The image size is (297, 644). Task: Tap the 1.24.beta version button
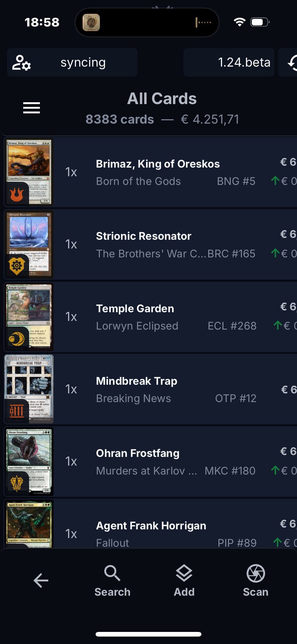(229, 62)
